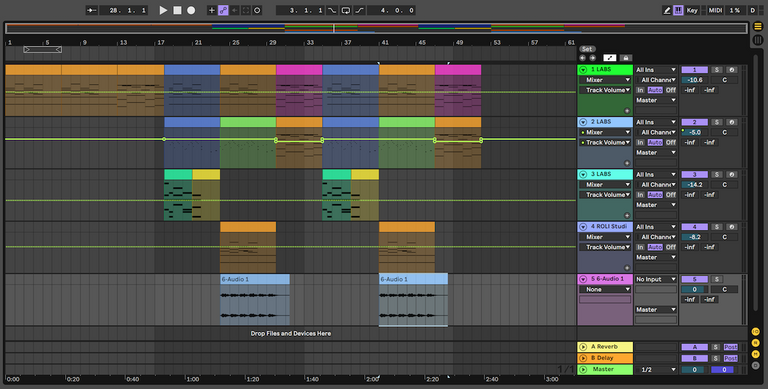Image resolution: width=768 pixels, height=389 pixels.
Task: Stop playback with the square Stop button
Action: 177,10
